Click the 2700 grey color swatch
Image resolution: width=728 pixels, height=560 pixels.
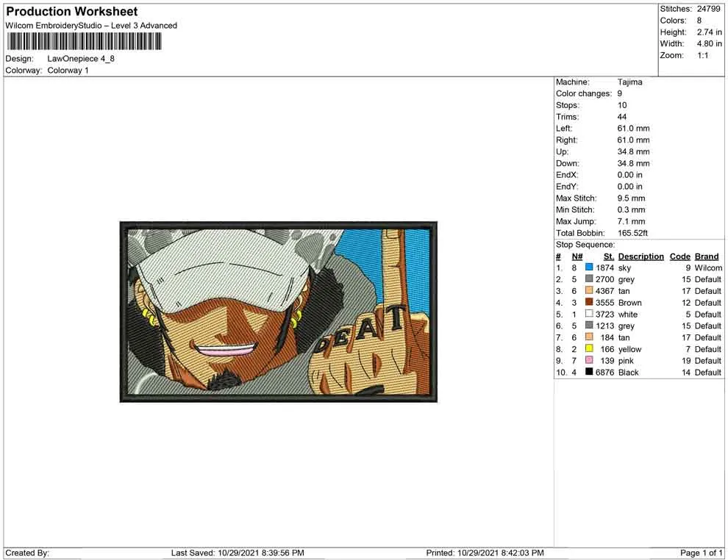(x=589, y=279)
